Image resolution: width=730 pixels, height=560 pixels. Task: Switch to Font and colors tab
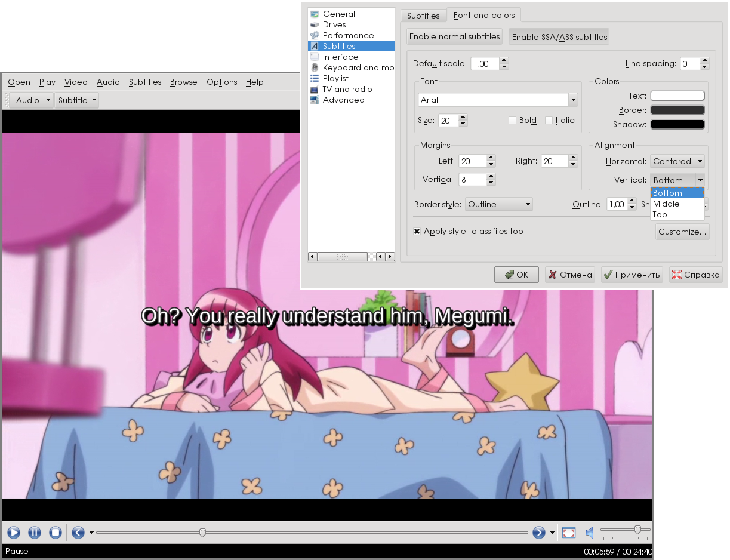pyautogui.click(x=484, y=15)
